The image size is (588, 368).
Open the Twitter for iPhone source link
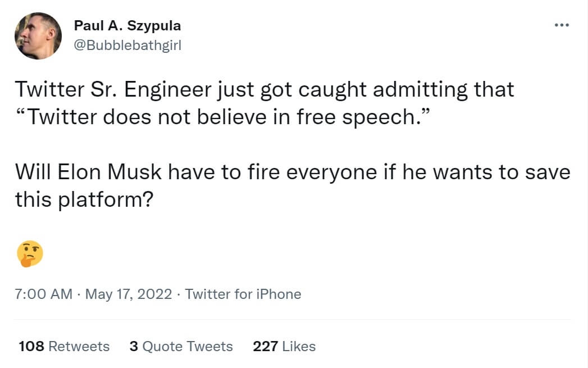(x=243, y=294)
